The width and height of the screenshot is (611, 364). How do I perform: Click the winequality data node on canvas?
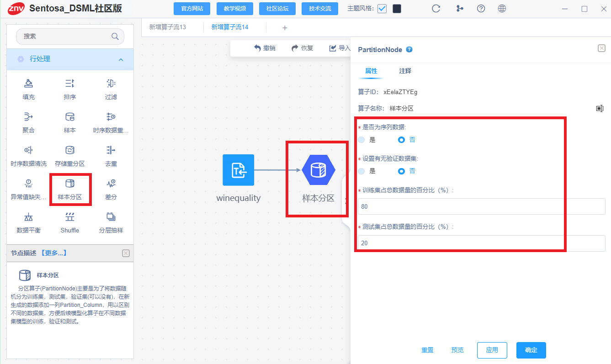238,170
